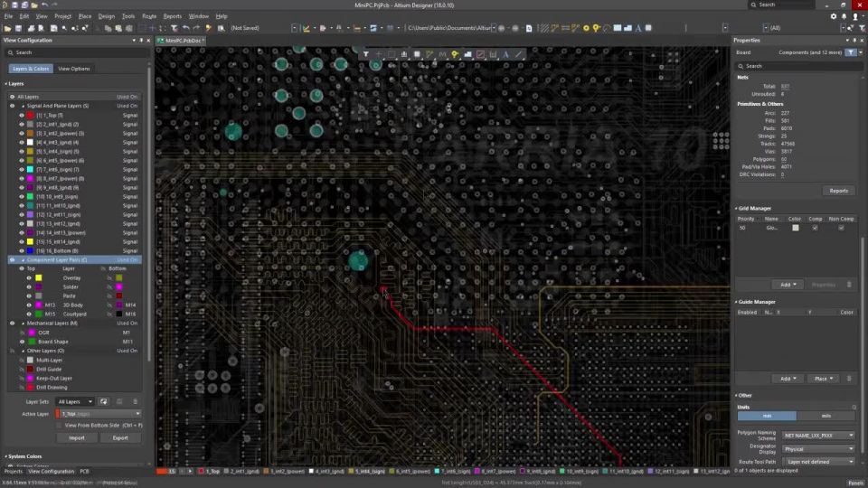The image size is (868, 488).
Task: Click the View Configuration search field
Action: (x=76, y=52)
